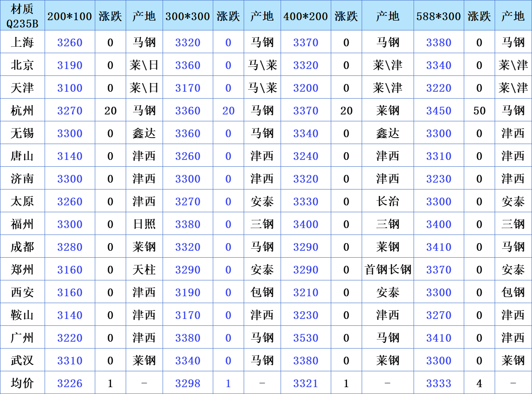Click the 日照 origin cell in 福州 row
The width and height of the screenshot is (532, 394).
(x=144, y=224)
